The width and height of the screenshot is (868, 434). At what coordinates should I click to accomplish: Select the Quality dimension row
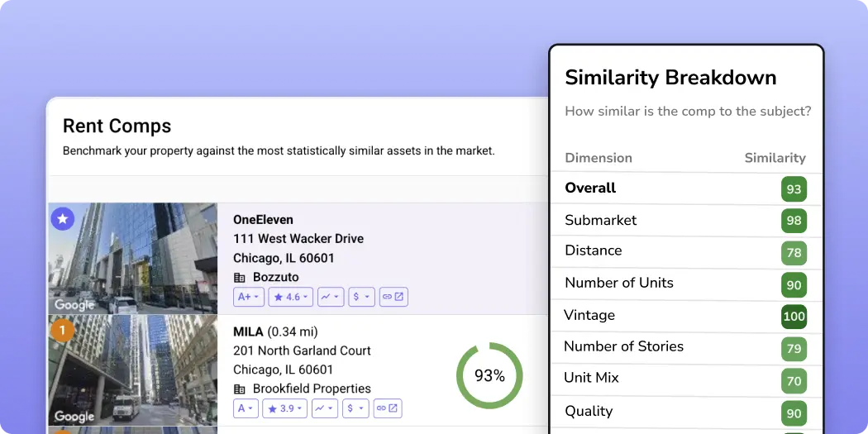[686, 413]
